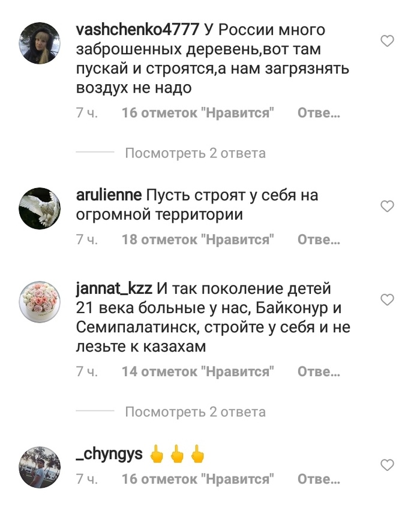
Task: View 14 likes on jannat_kzz's comment
Action: pyautogui.click(x=198, y=371)
